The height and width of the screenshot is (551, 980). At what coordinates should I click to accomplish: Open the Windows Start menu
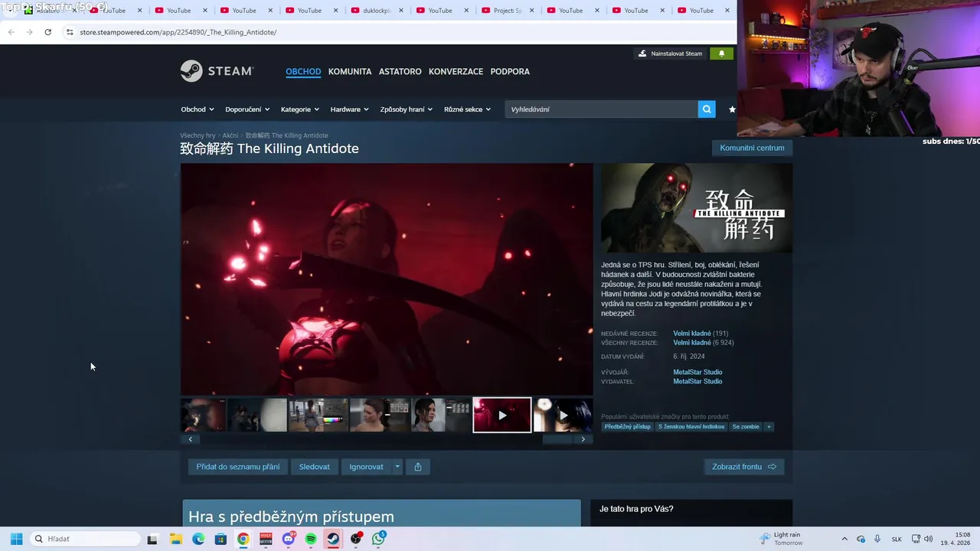(x=17, y=539)
